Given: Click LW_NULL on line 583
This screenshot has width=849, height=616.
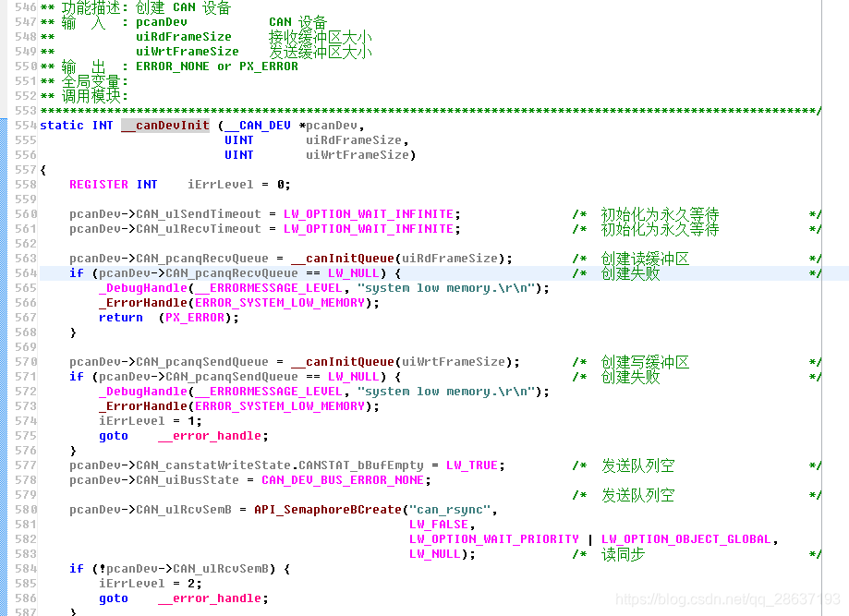Looking at the screenshot, I should (434, 554).
